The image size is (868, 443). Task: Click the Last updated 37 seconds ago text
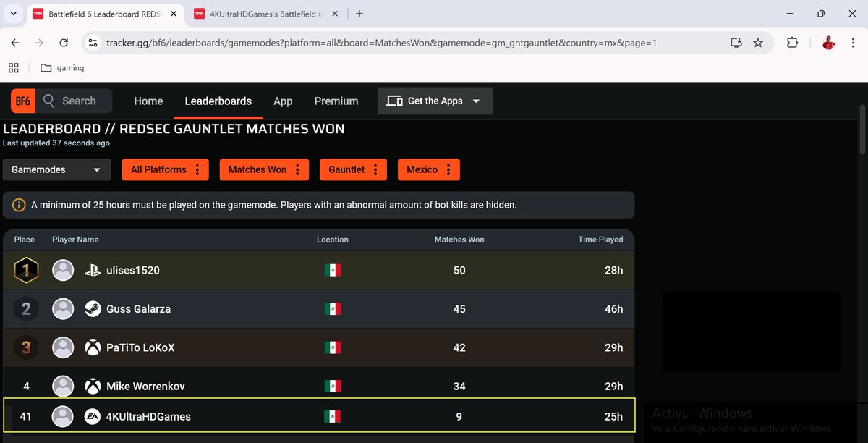point(56,143)
